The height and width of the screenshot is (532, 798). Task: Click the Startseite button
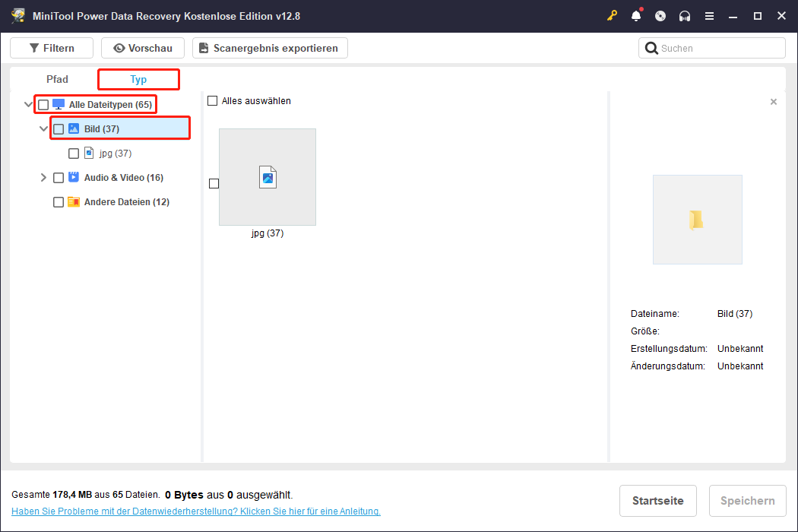tap(657, 501)
